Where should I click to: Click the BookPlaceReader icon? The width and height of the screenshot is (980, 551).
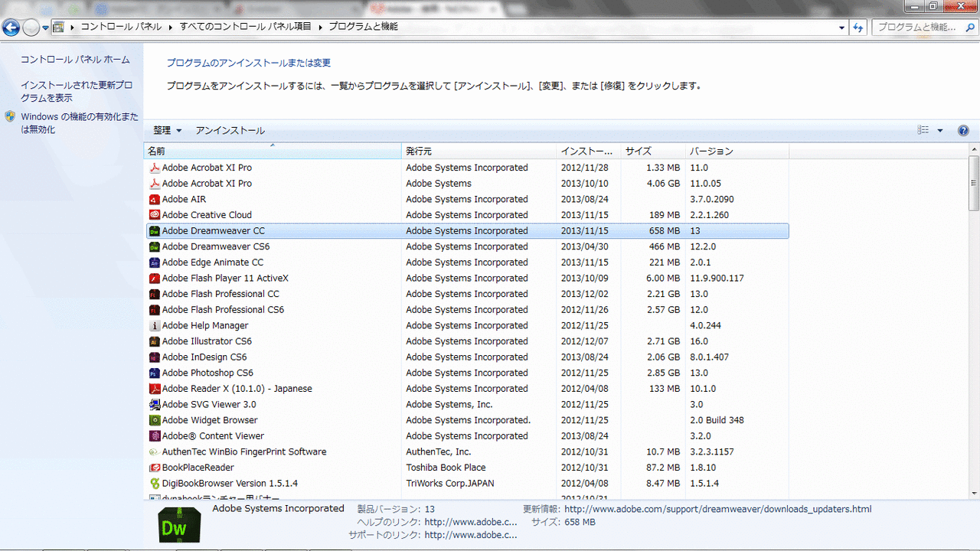coord(155,468)
